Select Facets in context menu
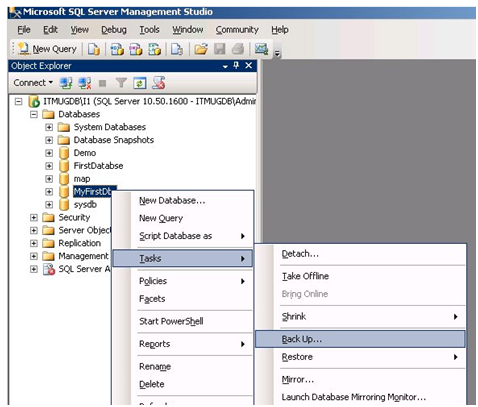The height and width of the screenshot is (407, 478). [x=183, y=299]
